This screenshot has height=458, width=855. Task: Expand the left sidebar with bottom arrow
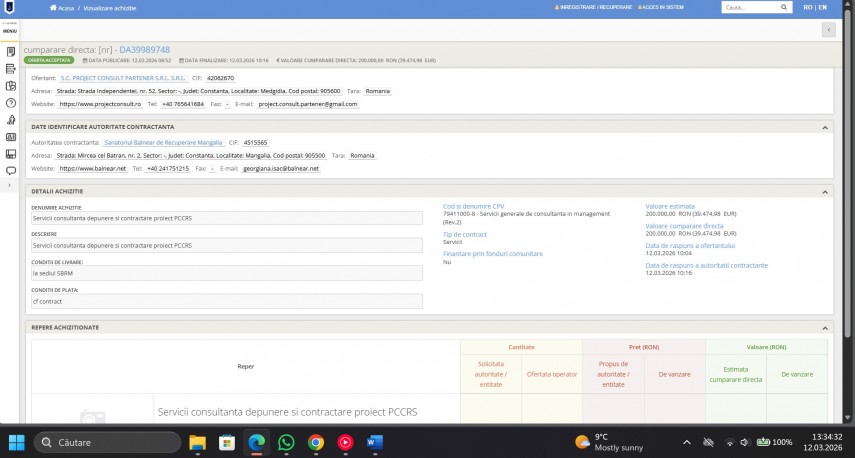(x=10, y=187)
